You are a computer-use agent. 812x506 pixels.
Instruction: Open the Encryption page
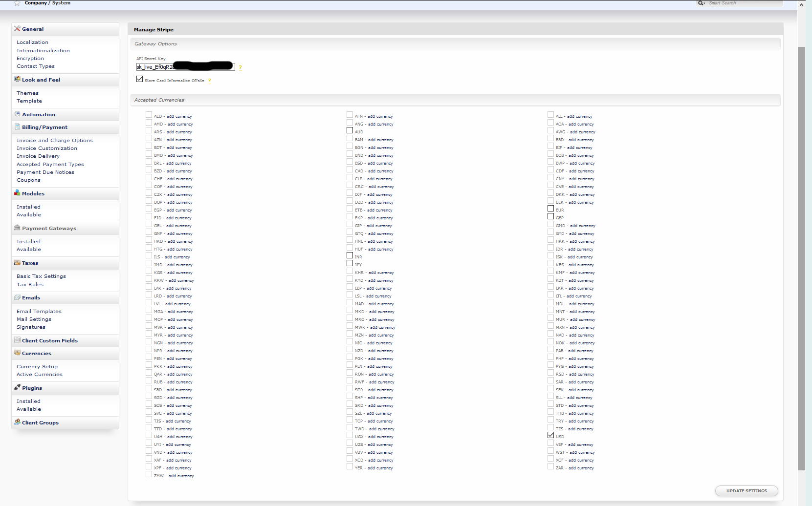[30, 58]
